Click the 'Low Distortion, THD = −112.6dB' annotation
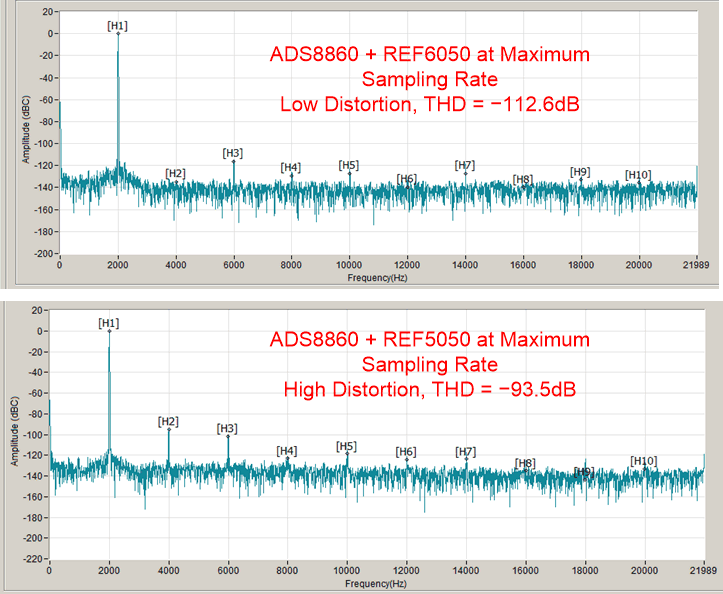Screen dimensions: 723x594 (430, 104)
